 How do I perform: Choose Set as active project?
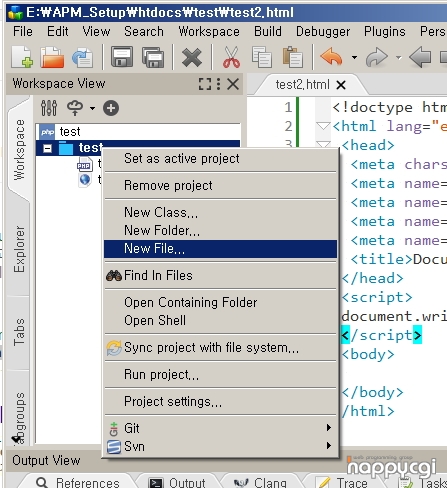[x=220, y=158]
